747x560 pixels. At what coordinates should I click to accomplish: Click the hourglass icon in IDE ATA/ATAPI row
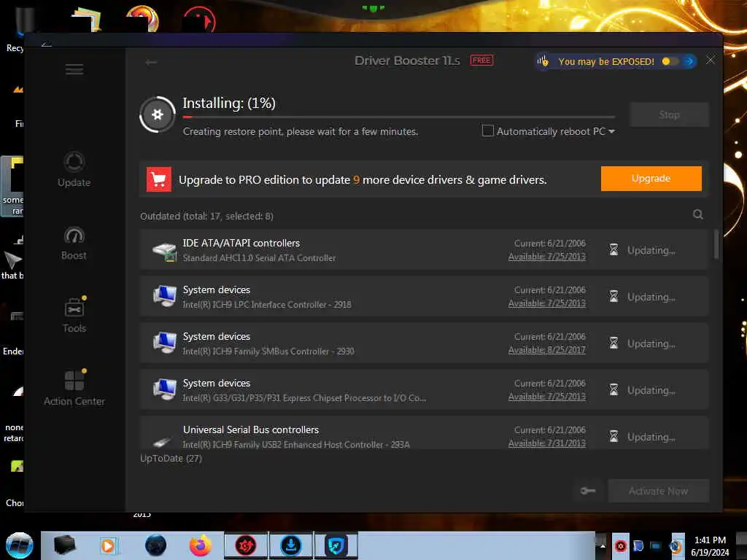(x=614, y=250)
